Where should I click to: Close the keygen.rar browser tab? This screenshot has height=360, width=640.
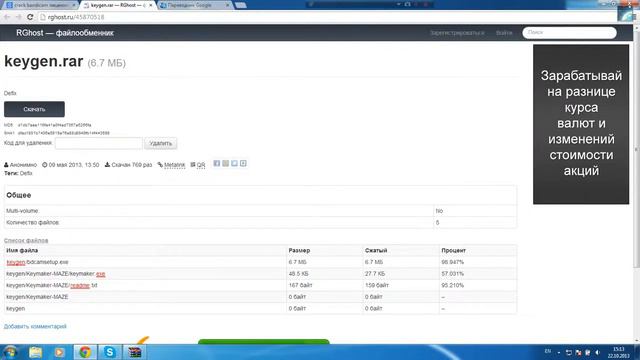pyautogui.click(x=150, y=5)
